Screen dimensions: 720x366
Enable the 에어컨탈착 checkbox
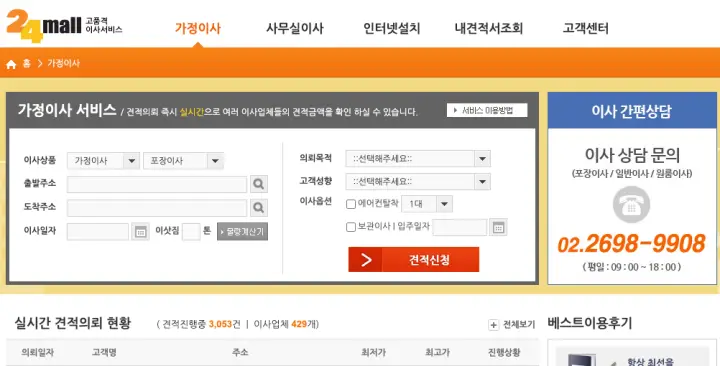click(x=351, y=204)
